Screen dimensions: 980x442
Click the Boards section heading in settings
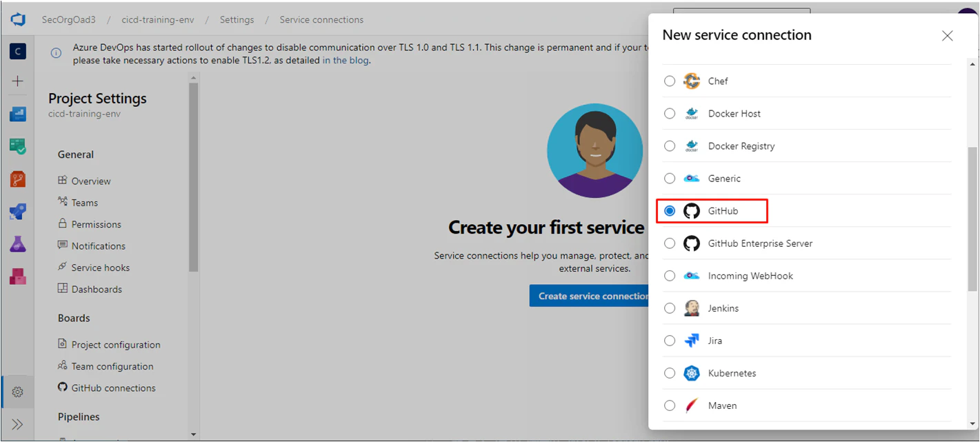pyautogui.click(x=74, y=319)
